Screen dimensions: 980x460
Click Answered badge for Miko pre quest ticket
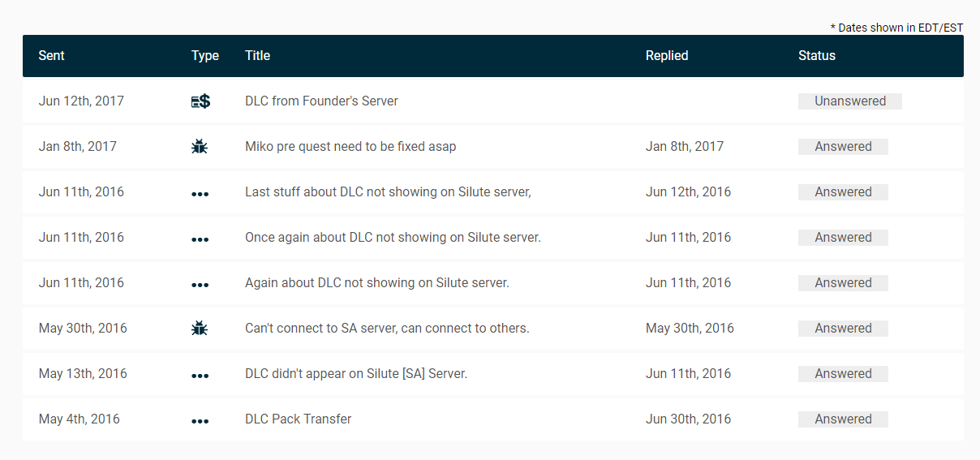843,147
